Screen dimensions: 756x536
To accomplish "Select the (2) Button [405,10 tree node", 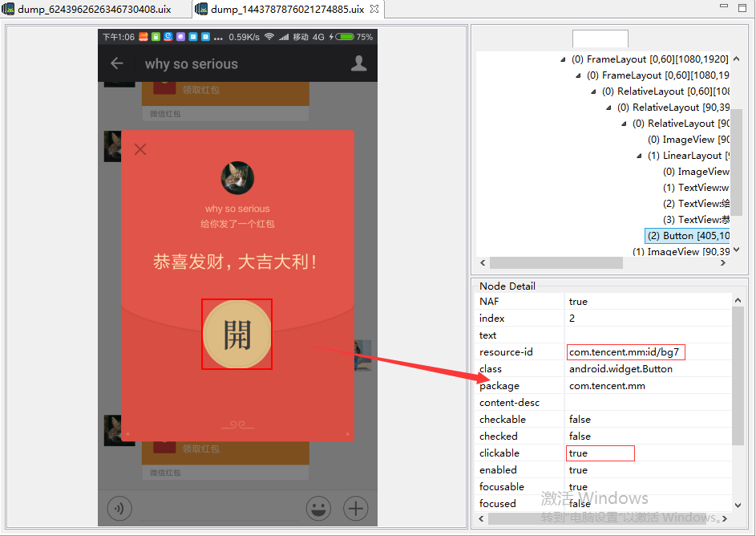I will coord(688,236).
